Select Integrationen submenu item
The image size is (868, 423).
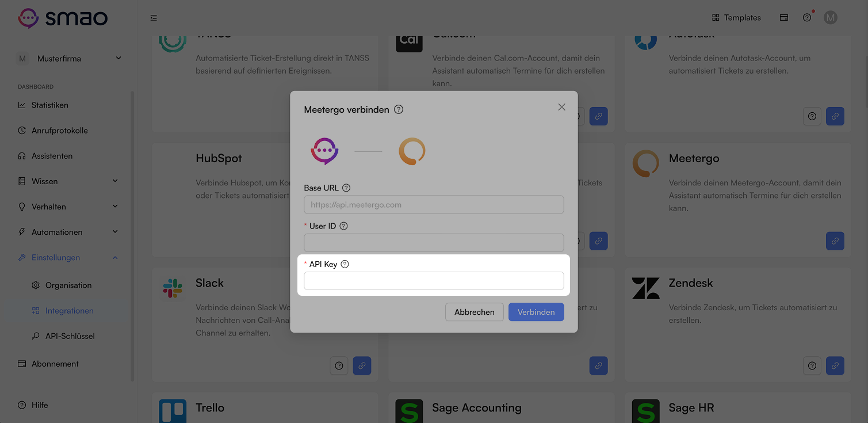click(69, 311)
